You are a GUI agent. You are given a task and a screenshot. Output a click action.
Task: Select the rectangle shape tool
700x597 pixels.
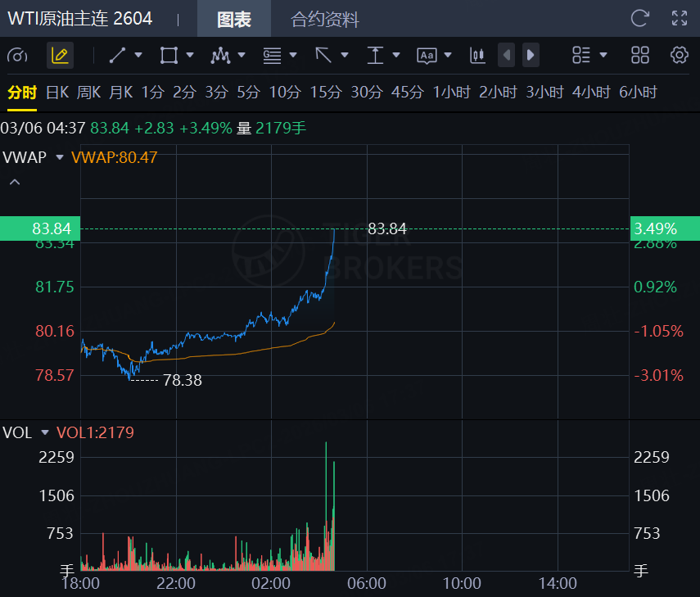169,56
